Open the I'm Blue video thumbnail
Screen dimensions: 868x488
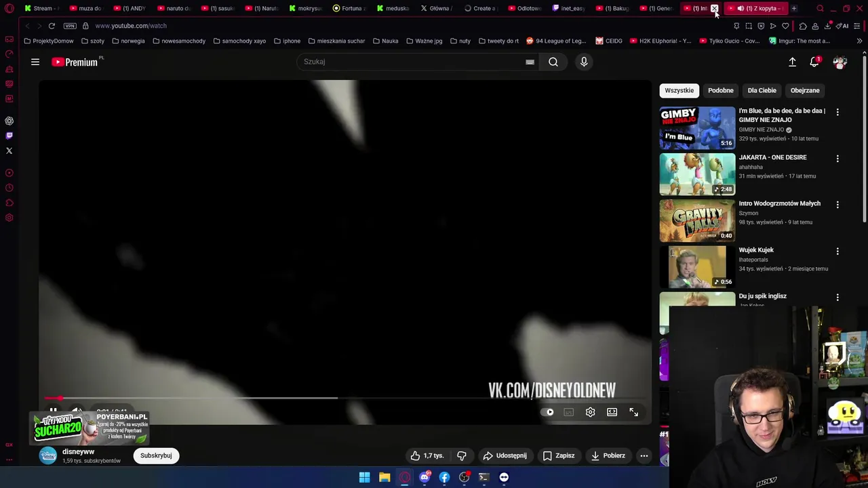pyautogui.click(x=697, y=127)
